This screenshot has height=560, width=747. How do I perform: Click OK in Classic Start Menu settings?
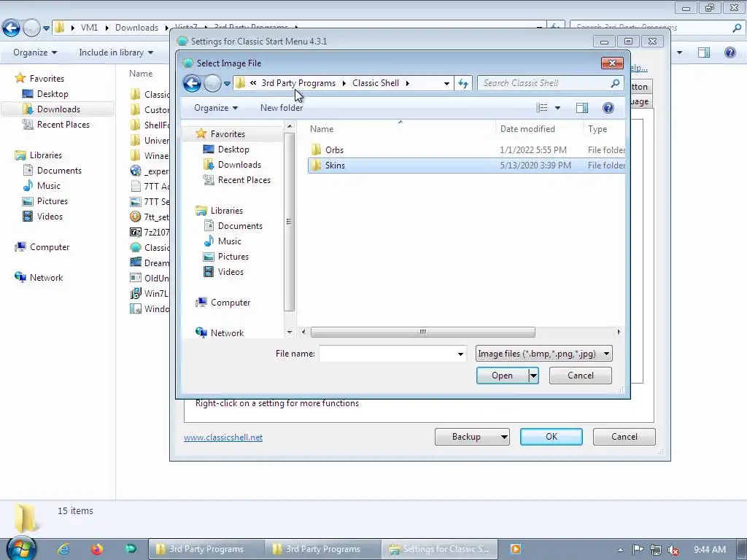[x=551, y=437]
